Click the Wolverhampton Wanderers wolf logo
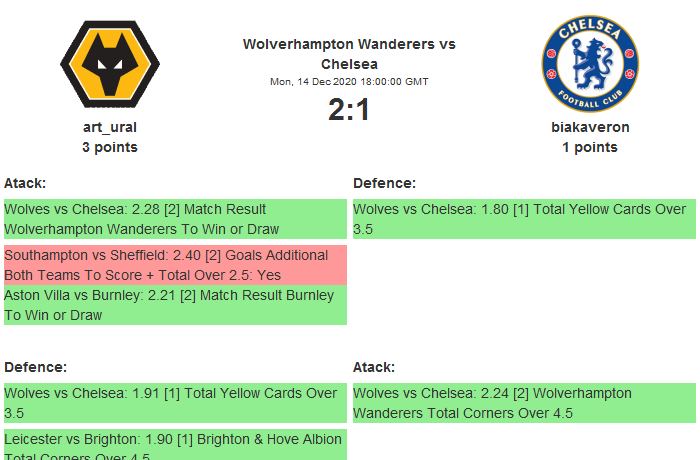The height and width of the screenshot is (460, 700). (x=110, y=62)
